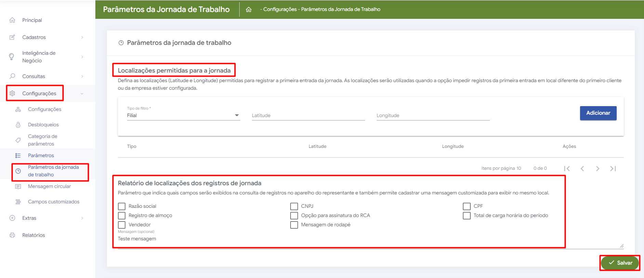
Task: Click the Longitude input field
Action: click(433, 115)
